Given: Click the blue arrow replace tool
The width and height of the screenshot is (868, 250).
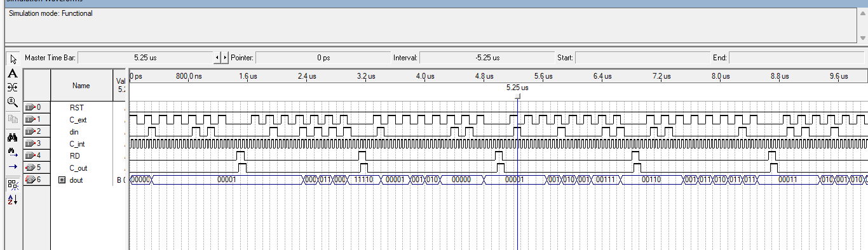Looking at the screenshot, I should [x=12, y=166].
